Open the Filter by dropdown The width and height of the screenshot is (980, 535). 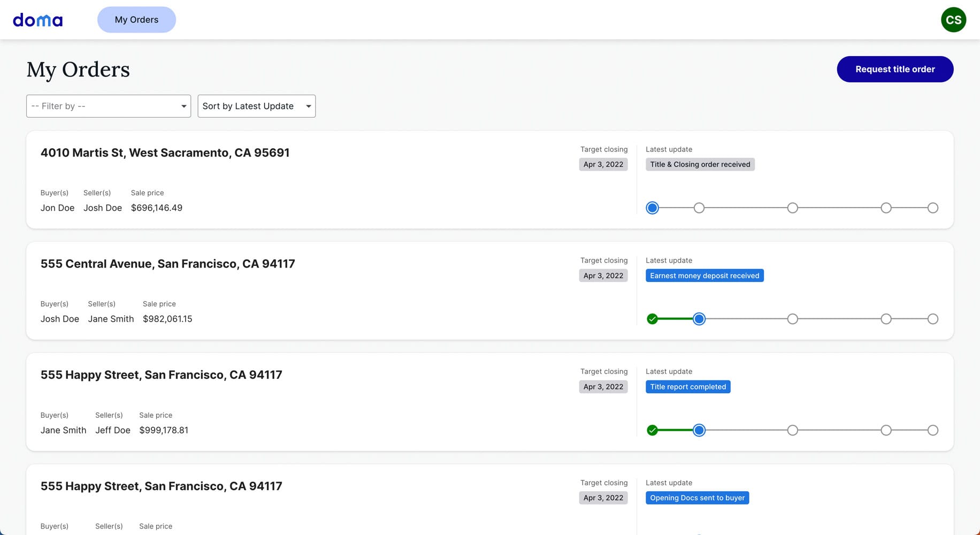109,106
